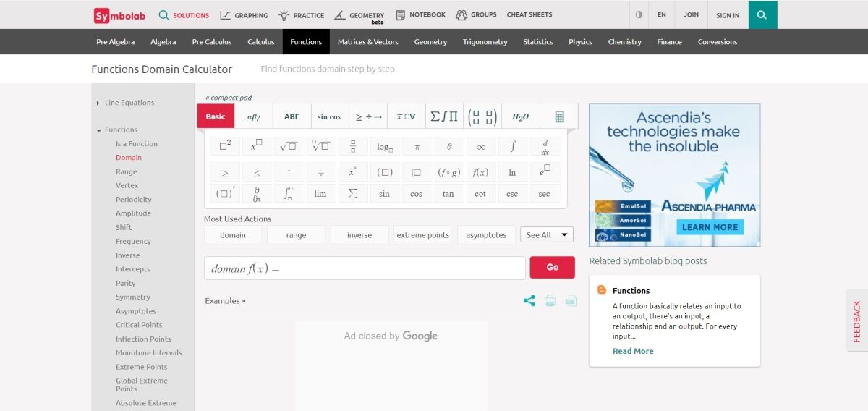Insert the degree symbol x°
Screen dimensions: 868x411
coord(353,172)
